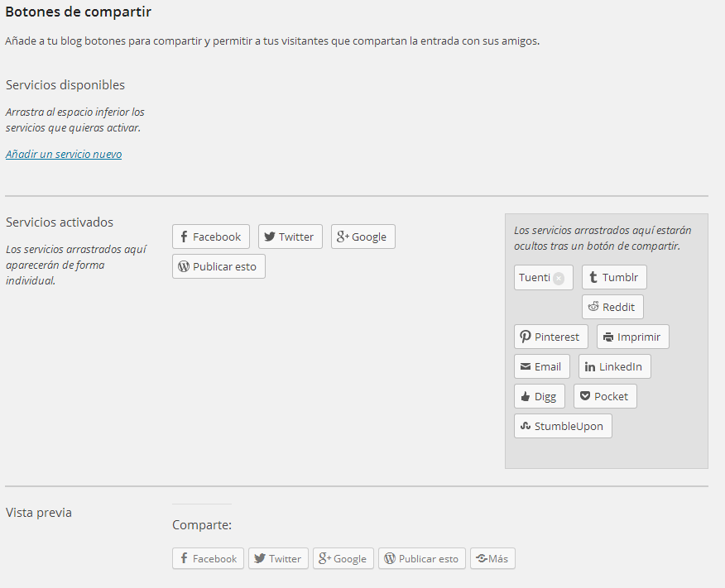The height and width of the screenshot is (588, 725).
Task: Click the 'Comparte:' preview label
Action: (x=202, y=525)
